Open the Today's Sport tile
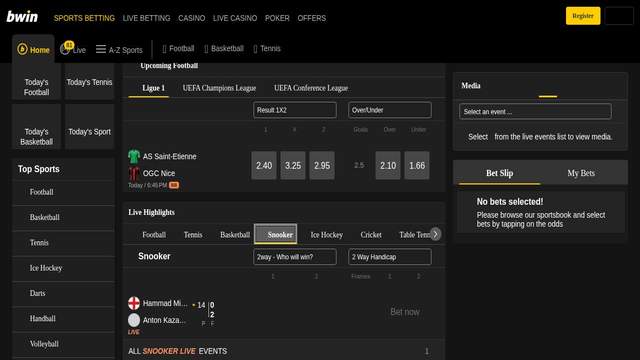 pyautogui.click(x=89, y=127)
